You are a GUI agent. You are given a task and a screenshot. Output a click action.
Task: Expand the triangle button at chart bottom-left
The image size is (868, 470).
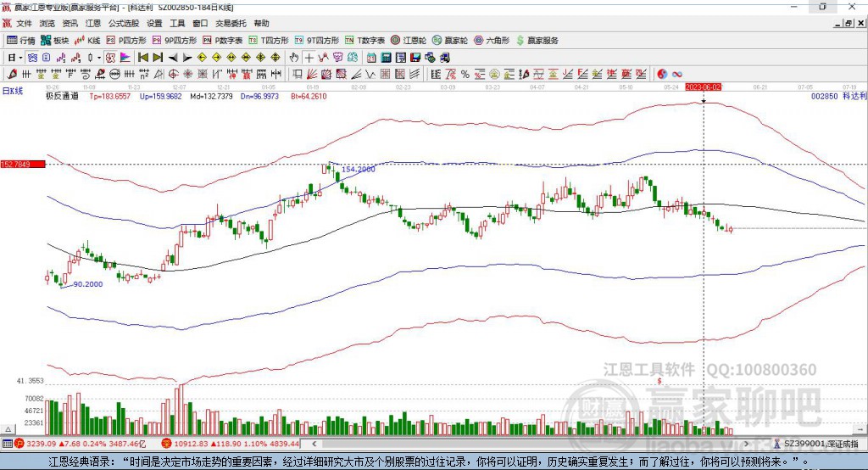point(8,429)
